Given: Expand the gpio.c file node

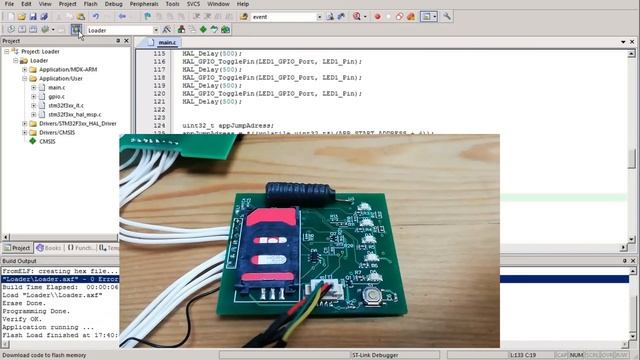Looking at the screenshot, I should click(33, 96).
